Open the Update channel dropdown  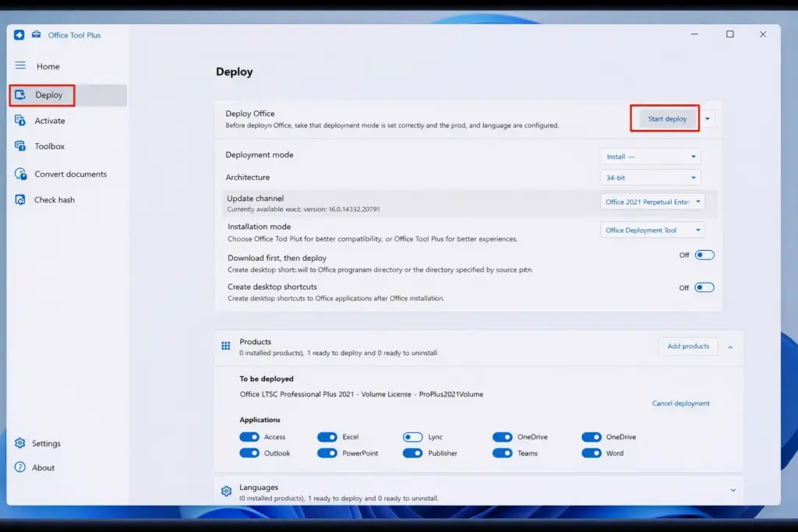(653, 202)
